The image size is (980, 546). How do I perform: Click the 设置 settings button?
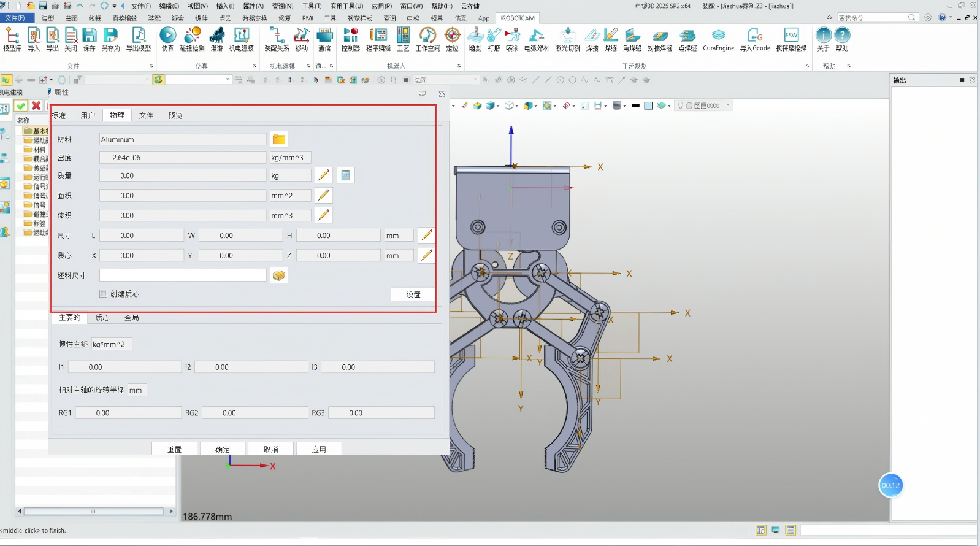(x=413, y=294)
